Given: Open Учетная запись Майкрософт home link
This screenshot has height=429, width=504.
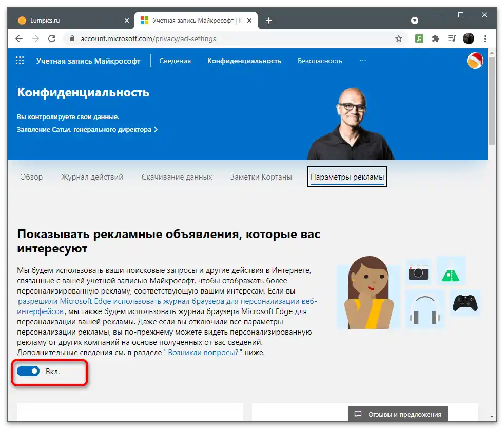Looking at the screenshot, I should pos(88,61).
